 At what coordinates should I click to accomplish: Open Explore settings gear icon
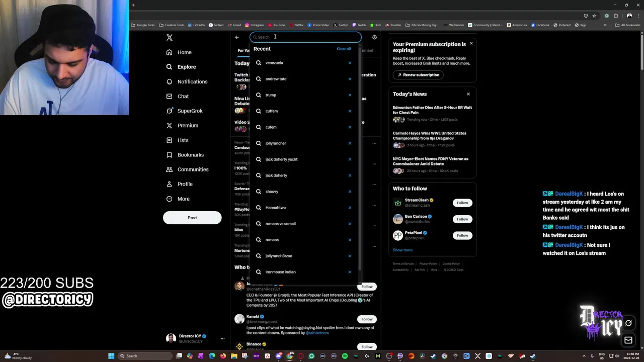click(x=374, y=37)
